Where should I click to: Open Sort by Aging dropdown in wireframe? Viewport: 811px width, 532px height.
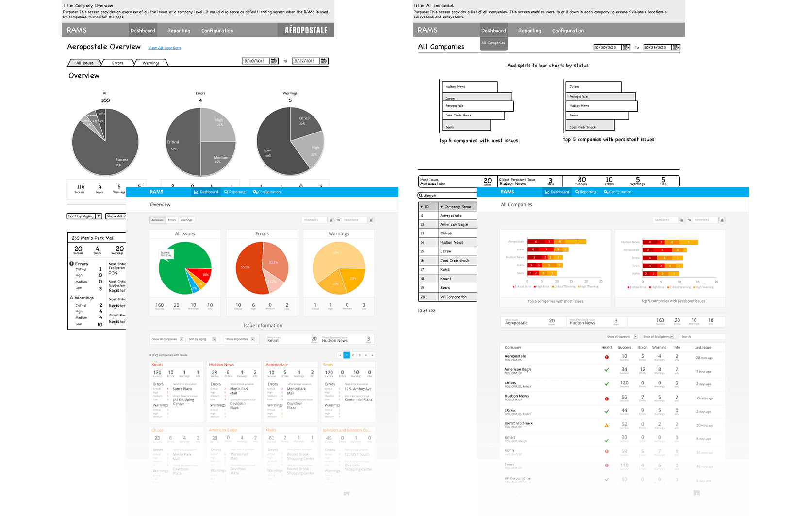pos(84,216)
